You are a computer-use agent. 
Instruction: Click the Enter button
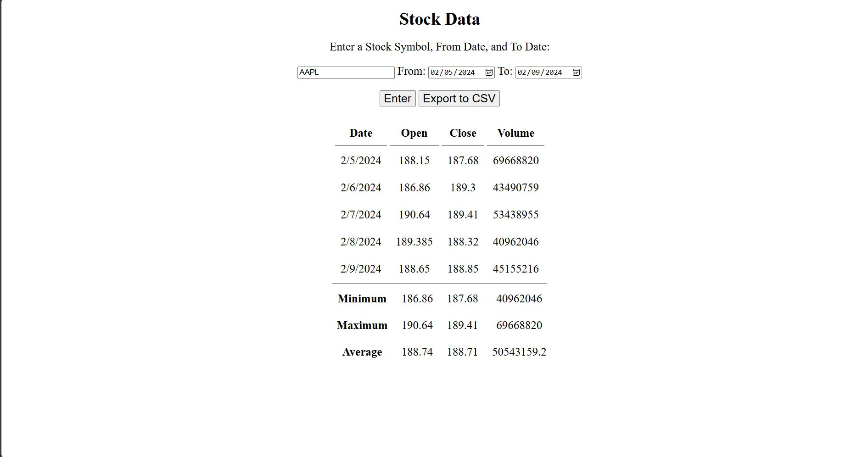tap(398, 99)
